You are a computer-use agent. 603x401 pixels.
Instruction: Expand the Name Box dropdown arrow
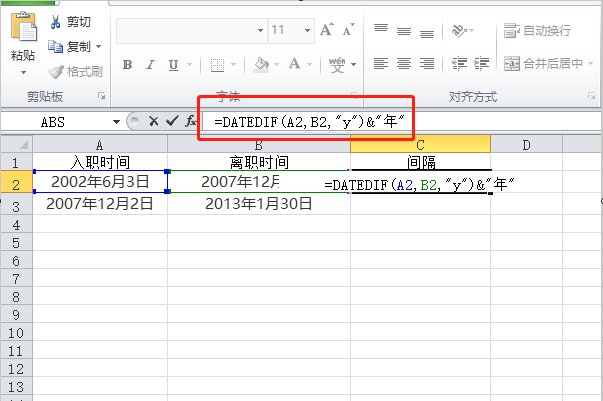pos(118,121)
